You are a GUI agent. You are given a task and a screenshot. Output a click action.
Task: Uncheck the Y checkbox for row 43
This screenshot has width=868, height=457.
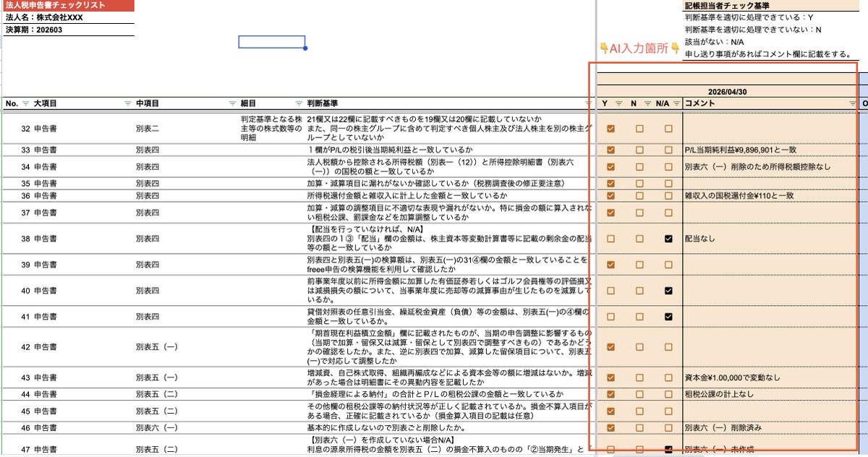(x=611, y=377)
